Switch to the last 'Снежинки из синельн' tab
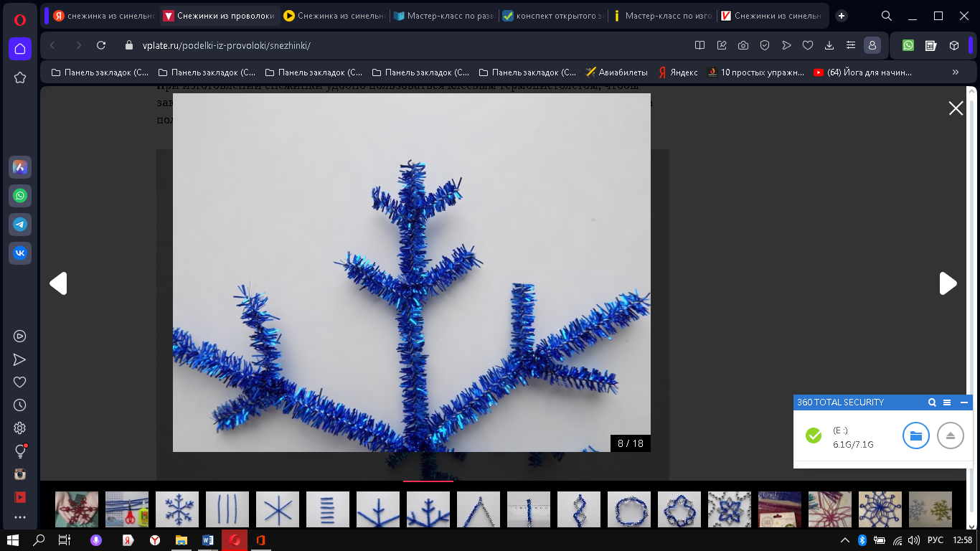Screen dimensions: 980x551 click(771, 16)
